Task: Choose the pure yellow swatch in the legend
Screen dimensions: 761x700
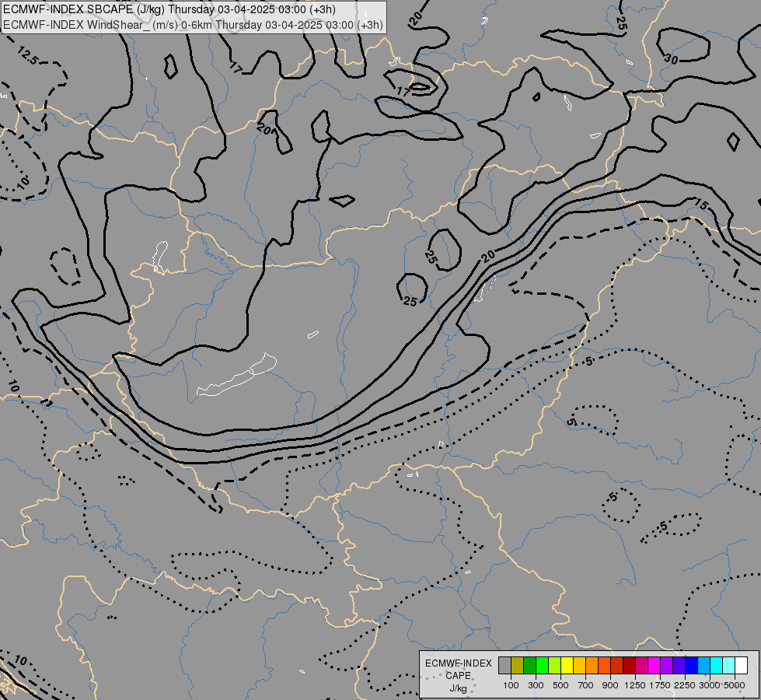Action: [x=567, y=665]
